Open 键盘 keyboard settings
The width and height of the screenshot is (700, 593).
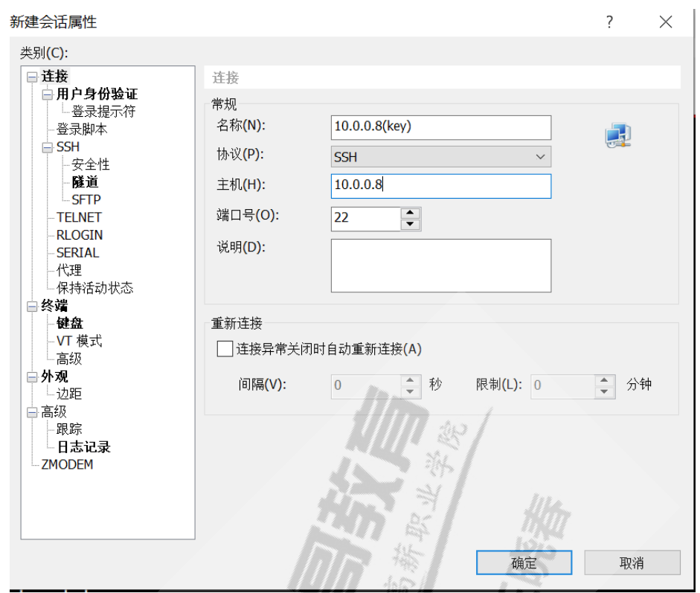tap(70, 324)
